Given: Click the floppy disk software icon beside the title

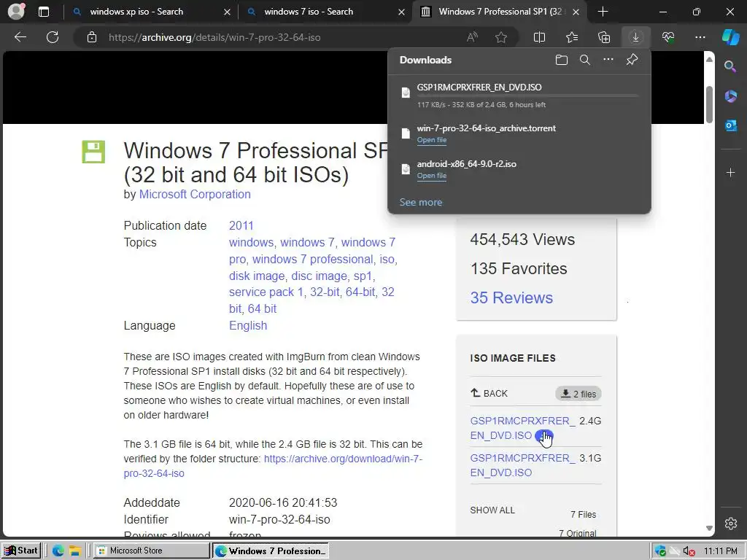Looking at the screenshot, I should coord(93,152).
